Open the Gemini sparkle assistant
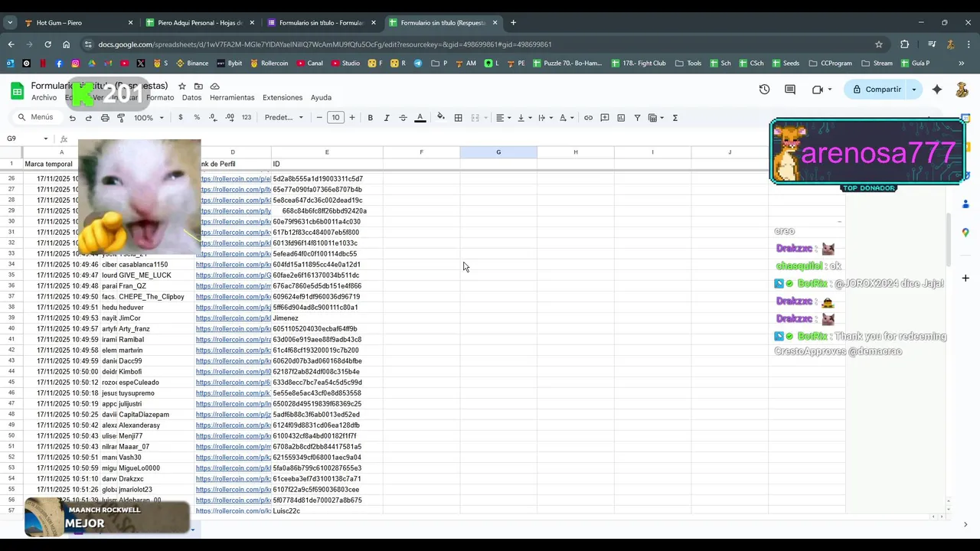Viewport: 980px width, 551px height. click(937, 90)
